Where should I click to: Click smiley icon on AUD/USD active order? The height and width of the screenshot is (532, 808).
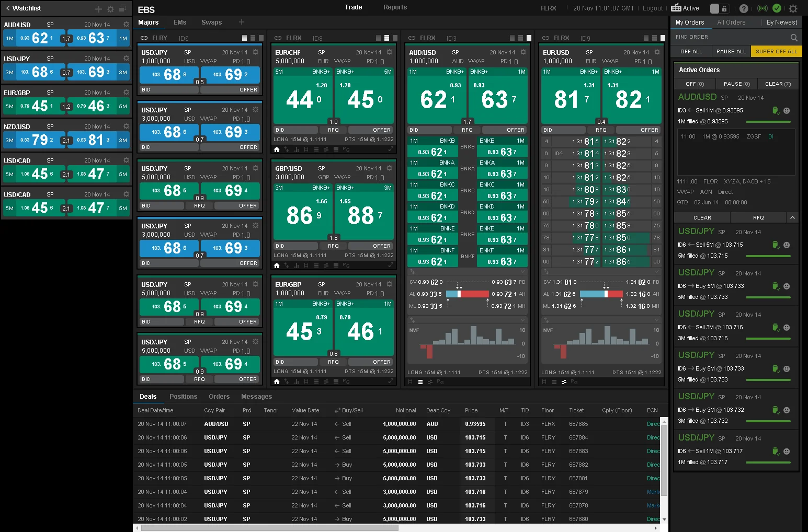[787, 111]
